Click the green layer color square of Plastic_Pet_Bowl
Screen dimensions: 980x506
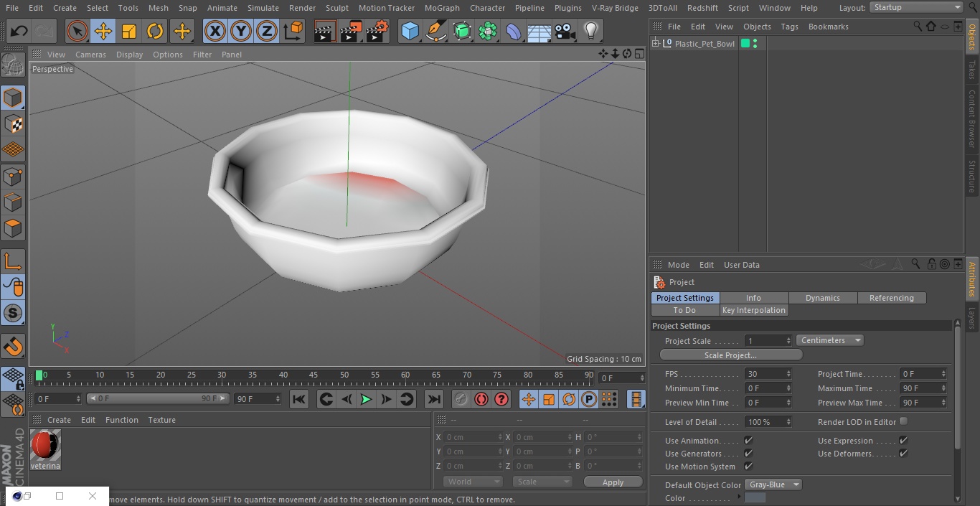[x=745, y=44]
